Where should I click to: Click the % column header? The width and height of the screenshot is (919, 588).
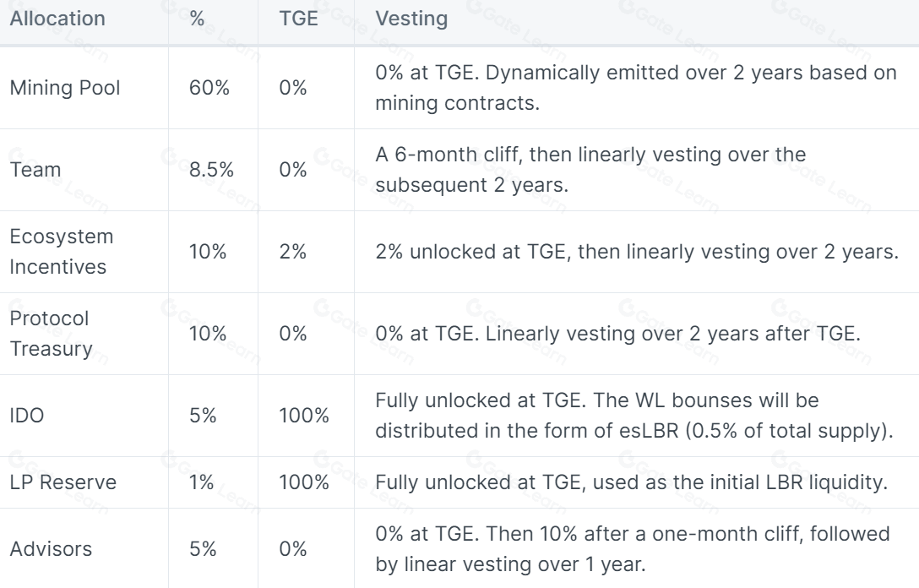tap(198, 19)
